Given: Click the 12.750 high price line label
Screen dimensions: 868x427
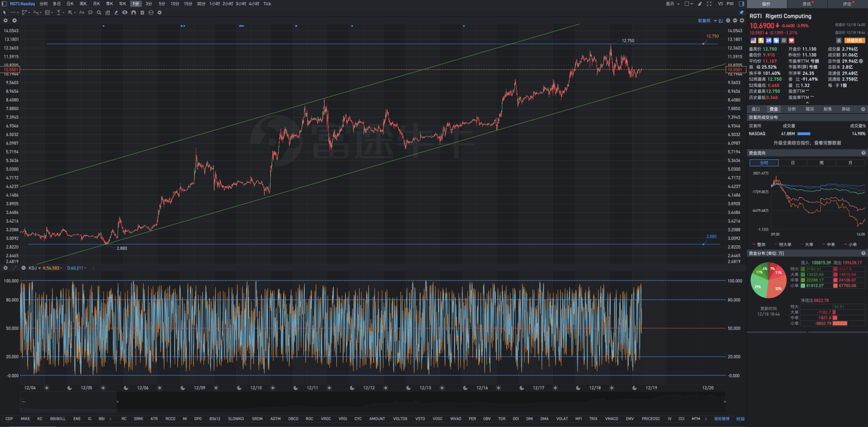Looking at the screenshot, I should click(712, 36).
